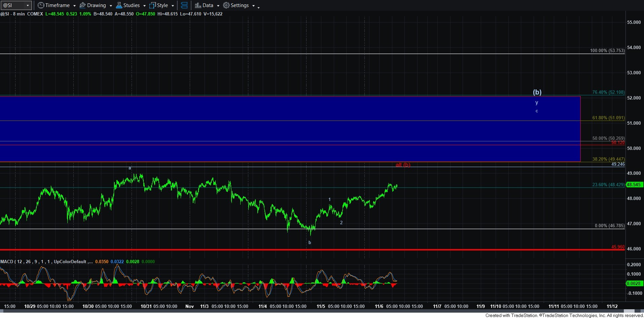The image size is (644, 318).
Task: Select the red 45.960 horizontal line
Action: click(303, 249)
